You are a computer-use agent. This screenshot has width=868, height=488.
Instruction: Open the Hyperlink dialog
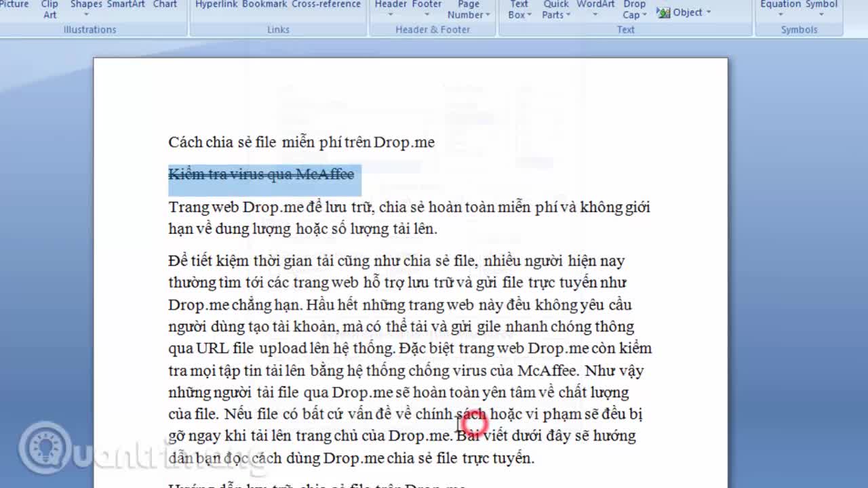point(216,5)
